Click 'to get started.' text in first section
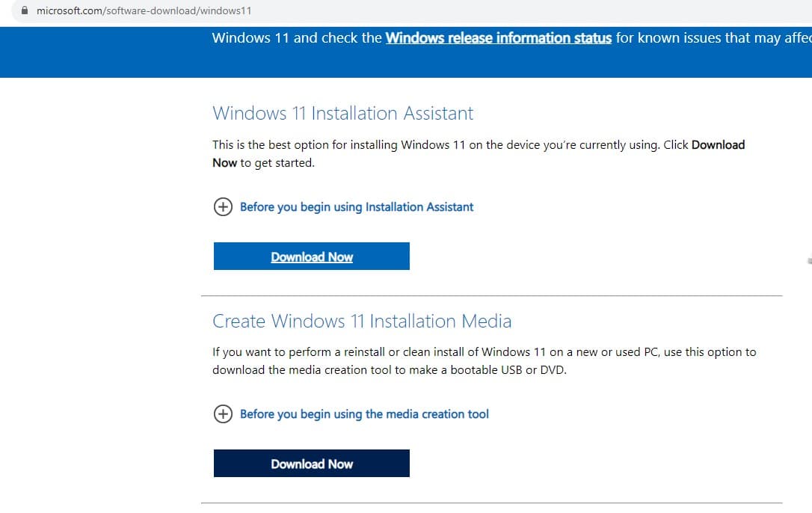This screenshot has height=513, width=812. point(277,163)
